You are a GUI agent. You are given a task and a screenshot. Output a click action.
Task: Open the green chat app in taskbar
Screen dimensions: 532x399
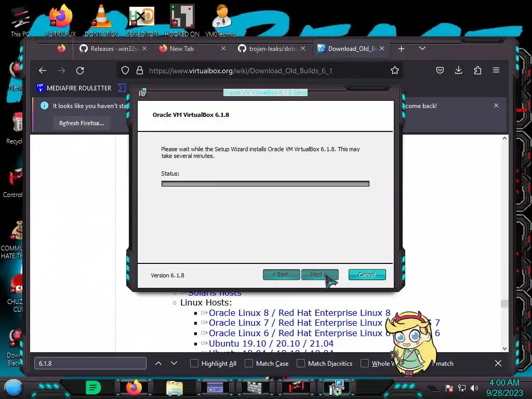coord(94,388)
